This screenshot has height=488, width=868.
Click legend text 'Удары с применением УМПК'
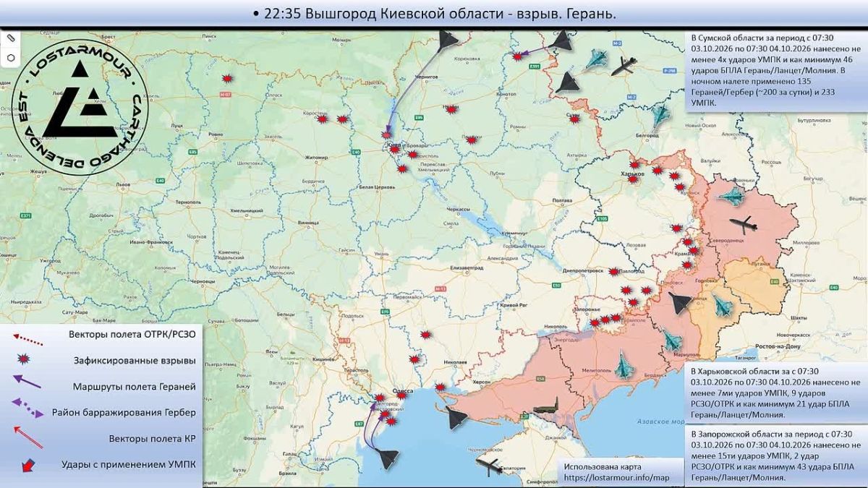(129, 465)
